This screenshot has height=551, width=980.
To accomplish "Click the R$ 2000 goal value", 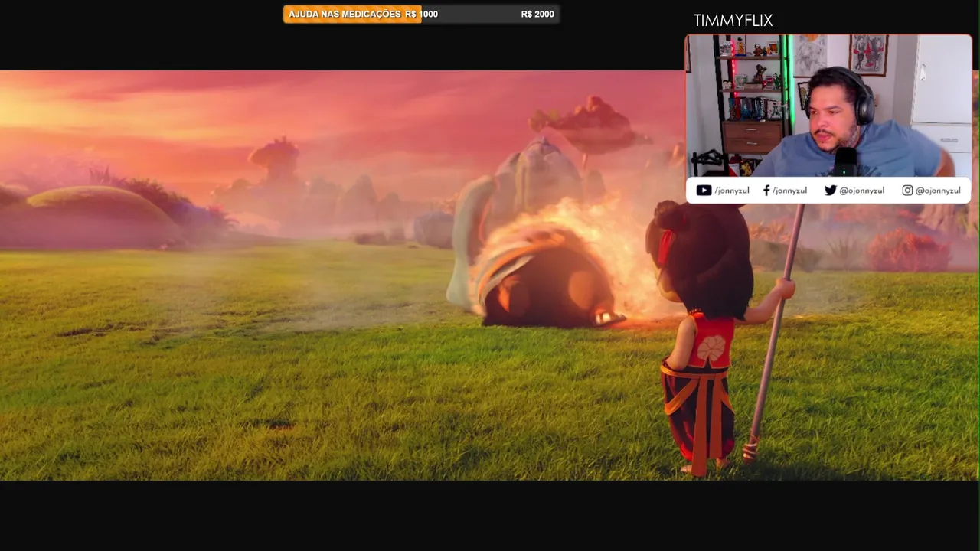I will pyautogui.click(x=537, y=15).
